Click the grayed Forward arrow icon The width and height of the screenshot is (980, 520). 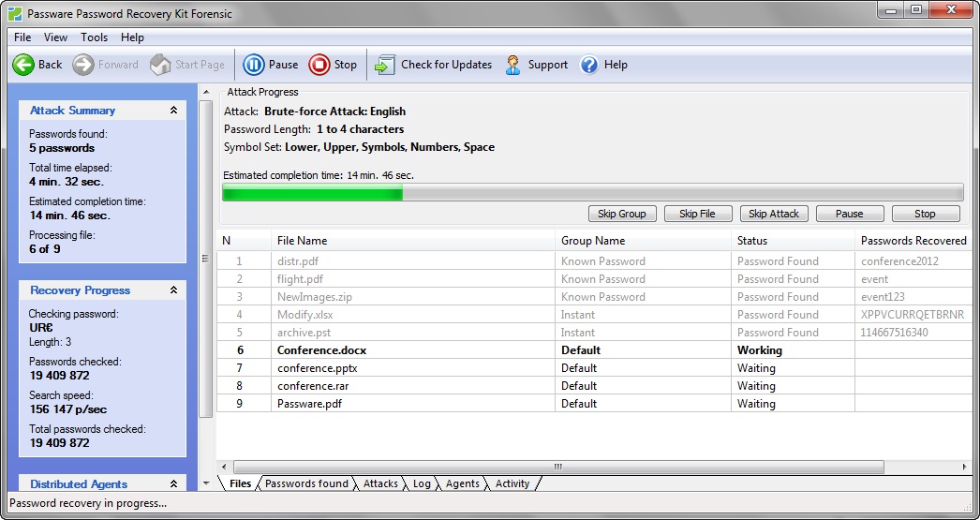click(x=82, y=65)
